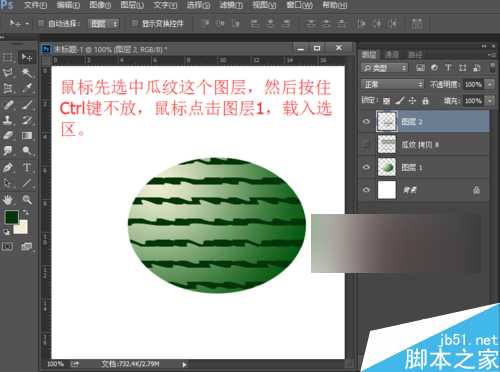Select the Blur tool

[8, 151]
